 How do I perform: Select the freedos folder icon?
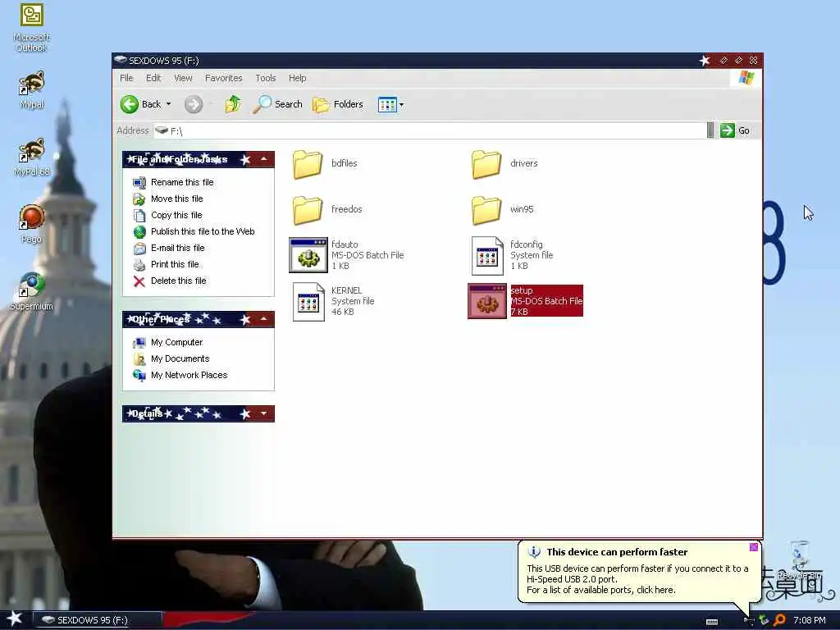point(308,210)
